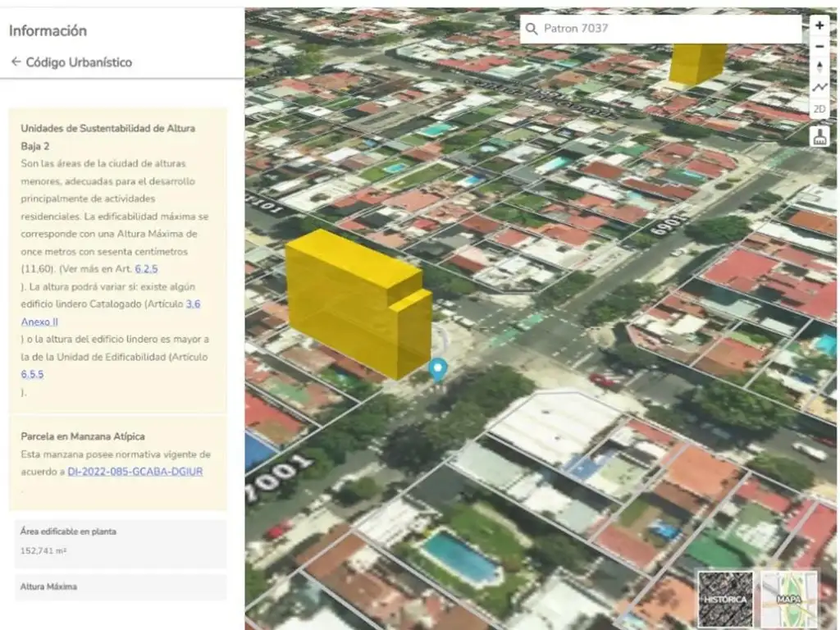Open the terrain profile line tool
The height and width of the screenshot is (630, 840).
point(819,88)
